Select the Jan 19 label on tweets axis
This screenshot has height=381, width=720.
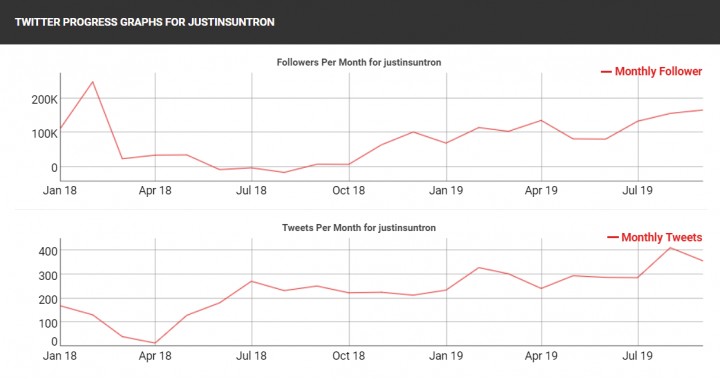point(445,356)
